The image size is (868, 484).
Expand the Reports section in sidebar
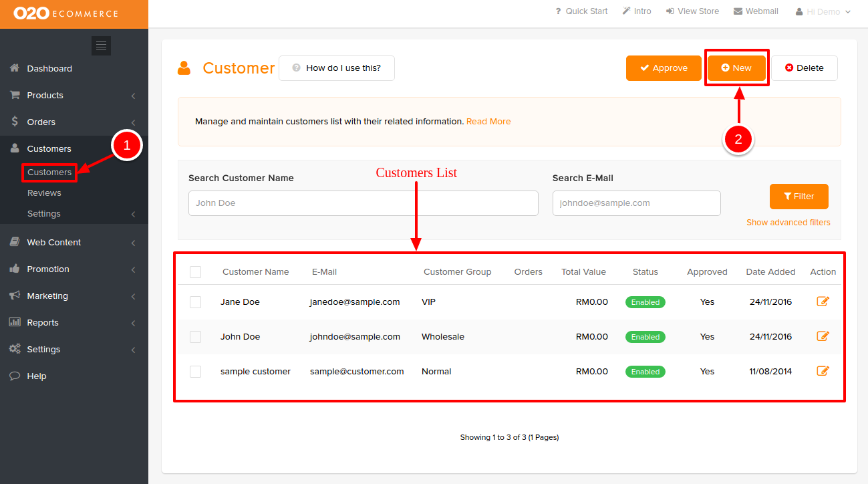point(43,322)
